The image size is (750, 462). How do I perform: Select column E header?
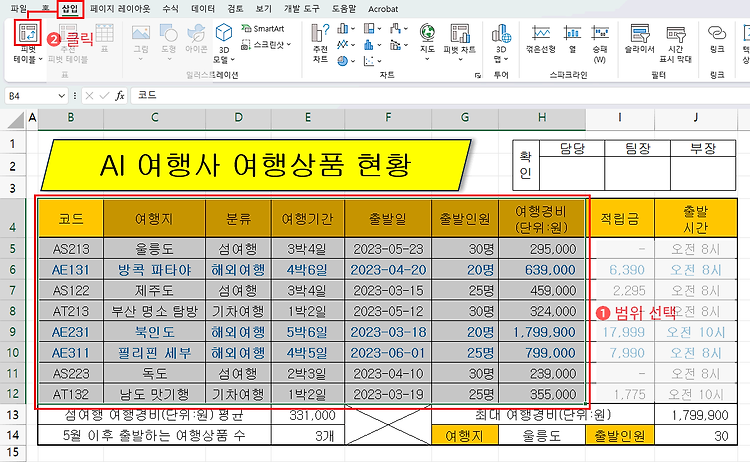(x=308, y=118)
